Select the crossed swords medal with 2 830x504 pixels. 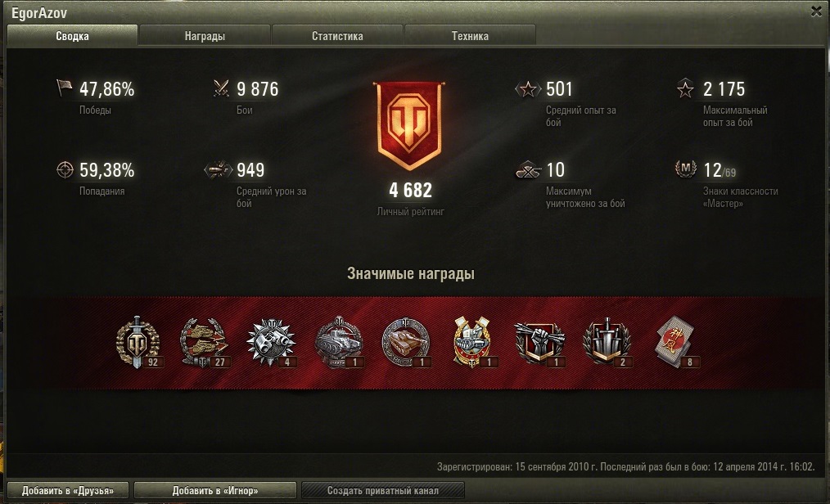tap(607, 343)
